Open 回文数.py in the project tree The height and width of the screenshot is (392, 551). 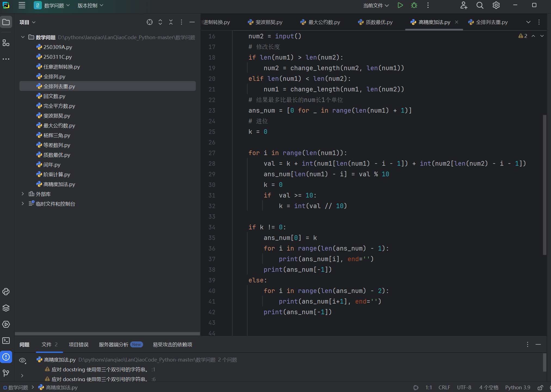pos(54,96)
